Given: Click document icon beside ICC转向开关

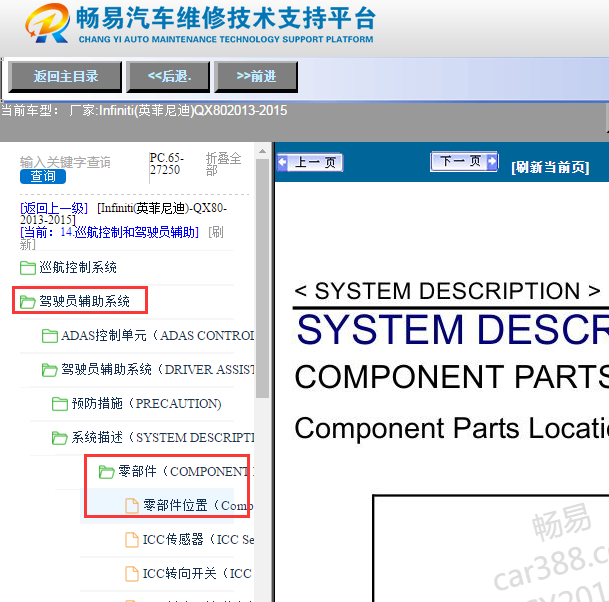Looking at the screenshot, I should (132, 574).
